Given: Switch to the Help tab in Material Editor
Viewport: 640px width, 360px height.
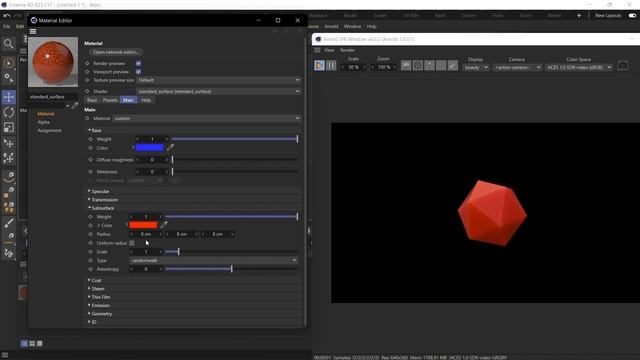Looking at the screenshot, I should 146,100.
